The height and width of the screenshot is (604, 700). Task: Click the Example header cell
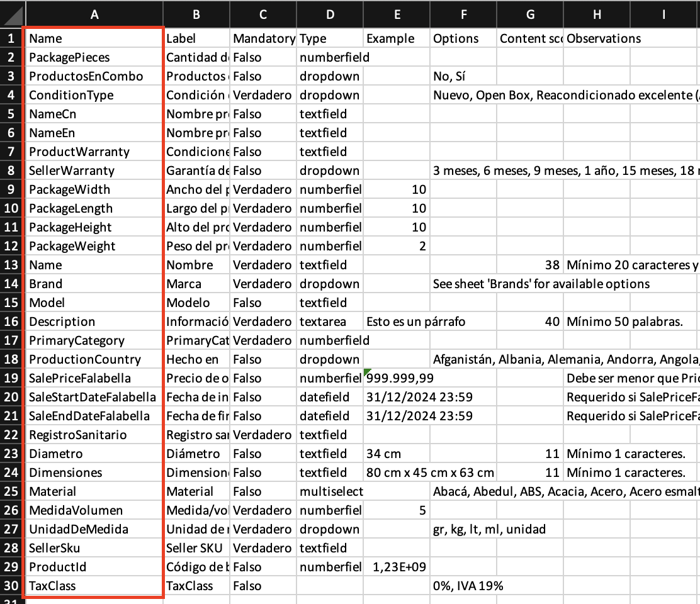[397, 38]
